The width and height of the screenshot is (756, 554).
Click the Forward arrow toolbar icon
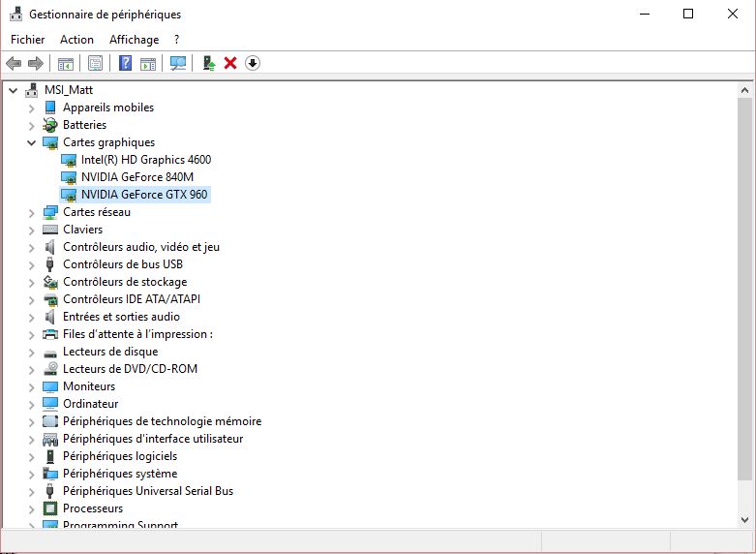(36, 63)
